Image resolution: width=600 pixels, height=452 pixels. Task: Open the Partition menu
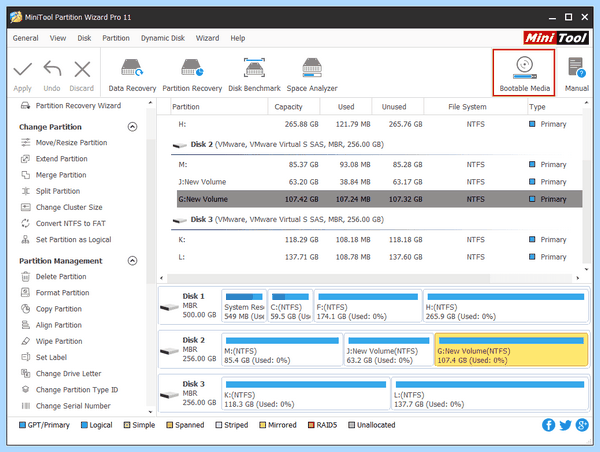click(116, 38)
